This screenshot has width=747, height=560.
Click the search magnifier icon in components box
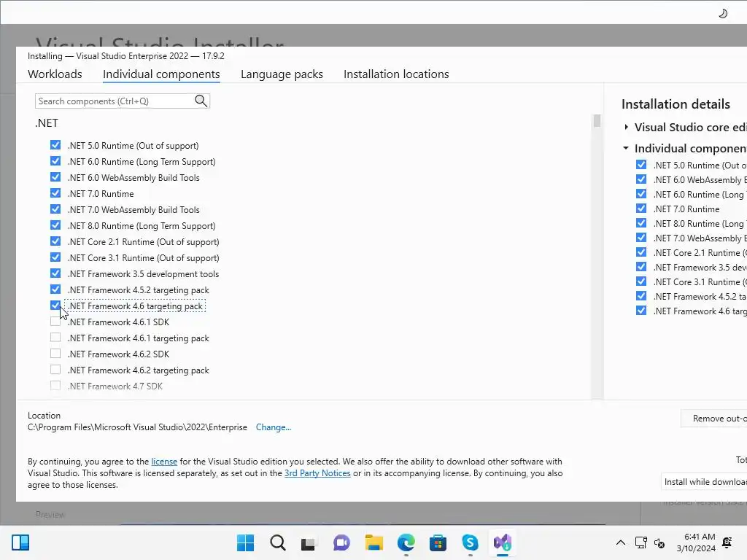coord(201,101)
